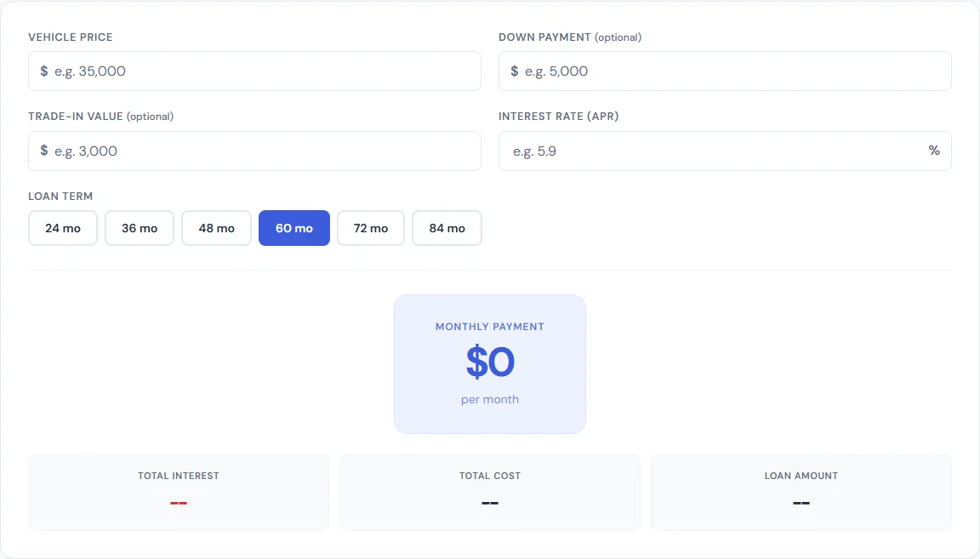Screen dimensions: 980x559
Task: Click the Loan Term section label
Action: (x=60, y=196)
